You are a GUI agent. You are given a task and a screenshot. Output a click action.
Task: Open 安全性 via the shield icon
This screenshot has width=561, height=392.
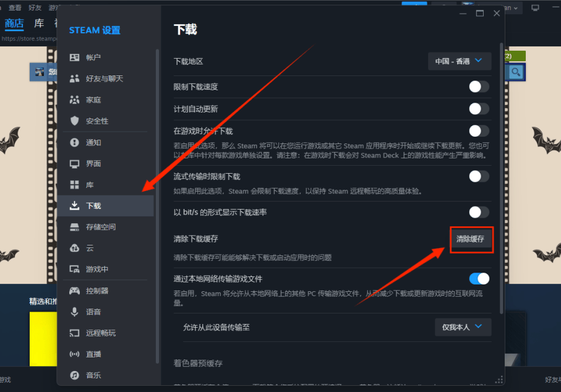[74, 121]
